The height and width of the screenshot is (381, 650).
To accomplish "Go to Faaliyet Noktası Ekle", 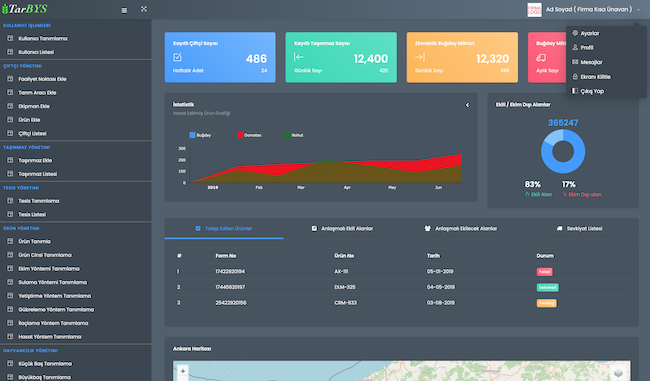I will point(42,79).
